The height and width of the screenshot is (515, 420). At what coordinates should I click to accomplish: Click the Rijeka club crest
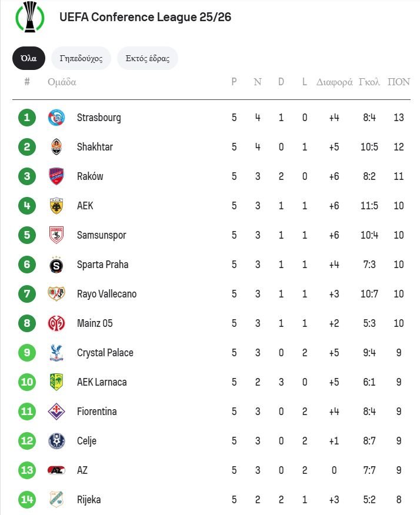[x=56, y=500]
